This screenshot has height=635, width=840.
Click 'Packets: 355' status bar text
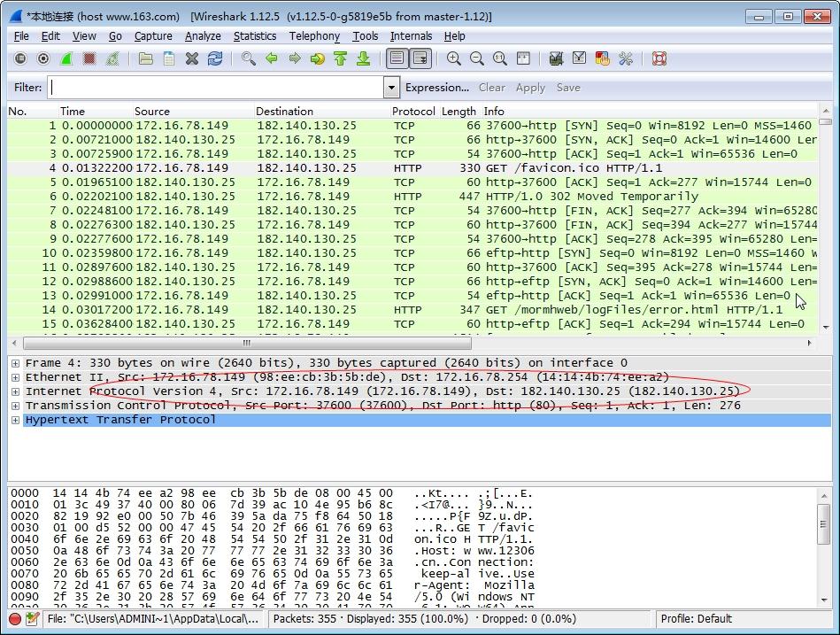304,619
